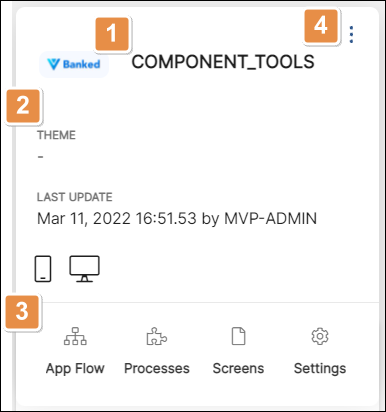This screenshot has width=386, height=412.
Task: Go to the Screens label
Action: pyautogui.click(x=238, y=368)
